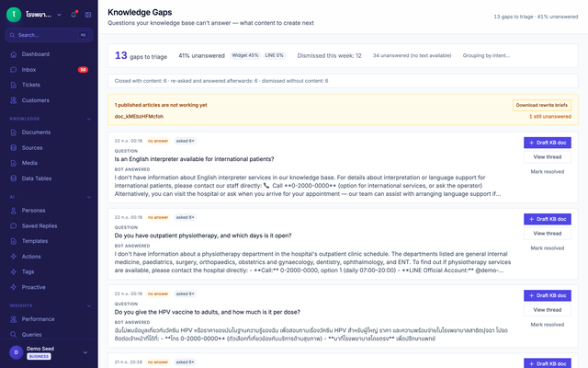Collapse the AI section chevron
The image size is (588, 368).
point(89,197)
